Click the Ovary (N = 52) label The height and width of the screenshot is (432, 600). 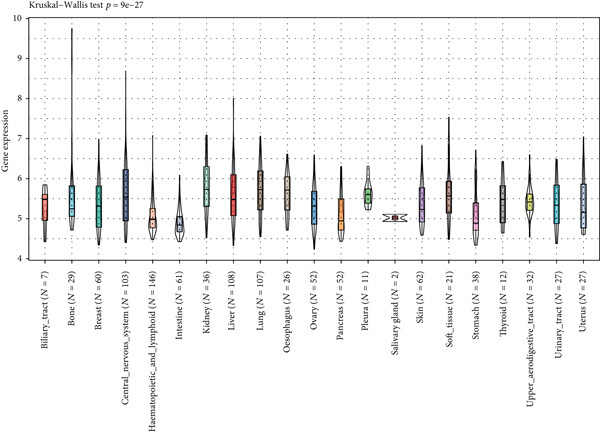pos(314,301)
